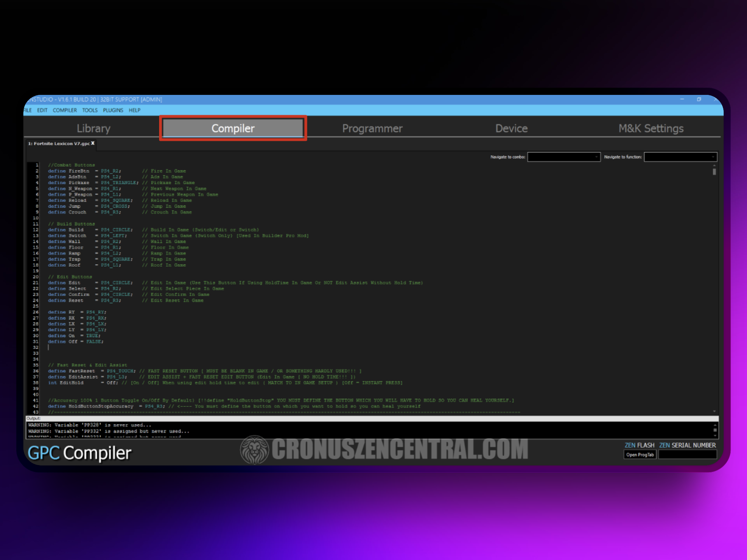The width and height of the screenshot is (747, 560).
Task: Open the Device tab
Action: point(511,128)
